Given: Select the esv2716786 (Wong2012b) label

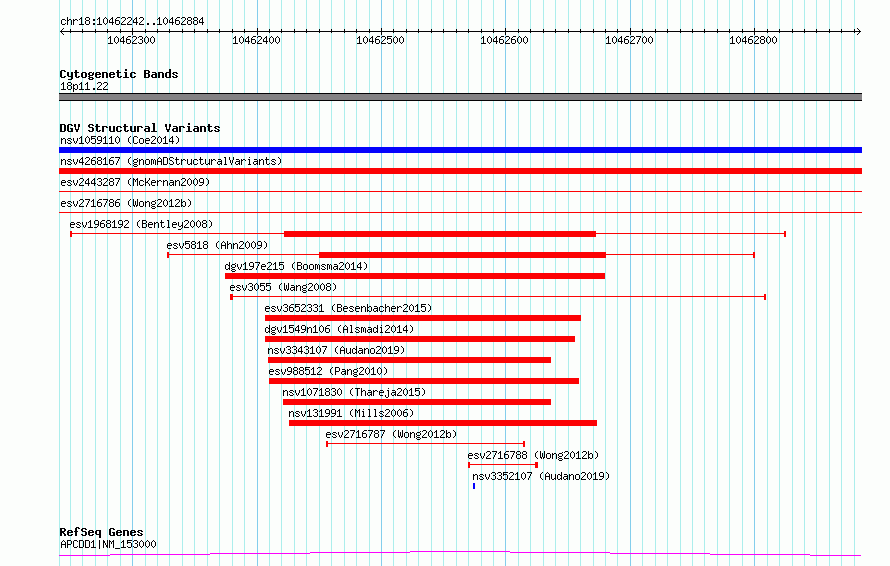Looking at the screenshot, I should tap(126, 203).
